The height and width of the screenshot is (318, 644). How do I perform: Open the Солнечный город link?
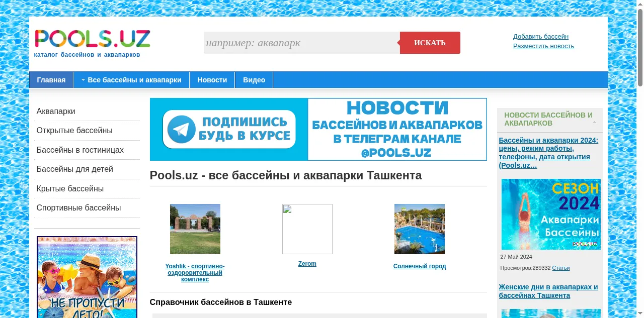tap(420, 266)
